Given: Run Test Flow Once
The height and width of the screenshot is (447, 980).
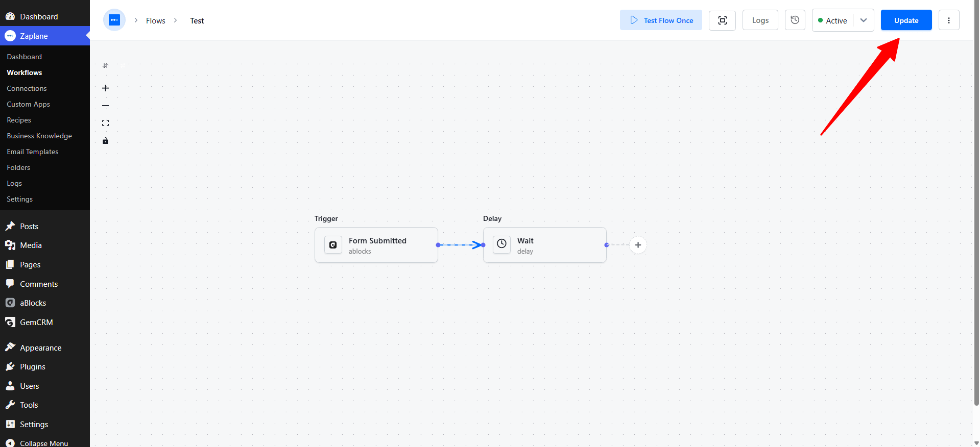Looking at the screenshot, I should coord(661,20).
